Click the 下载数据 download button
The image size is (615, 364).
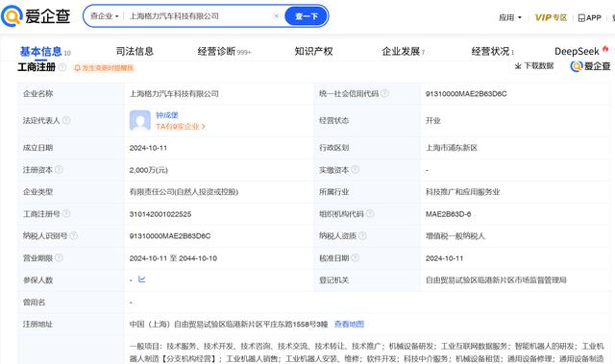point(534,66)
